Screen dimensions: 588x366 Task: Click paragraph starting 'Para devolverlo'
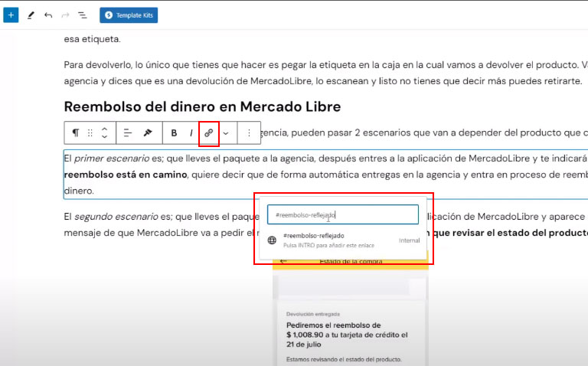tap(325, 73)
